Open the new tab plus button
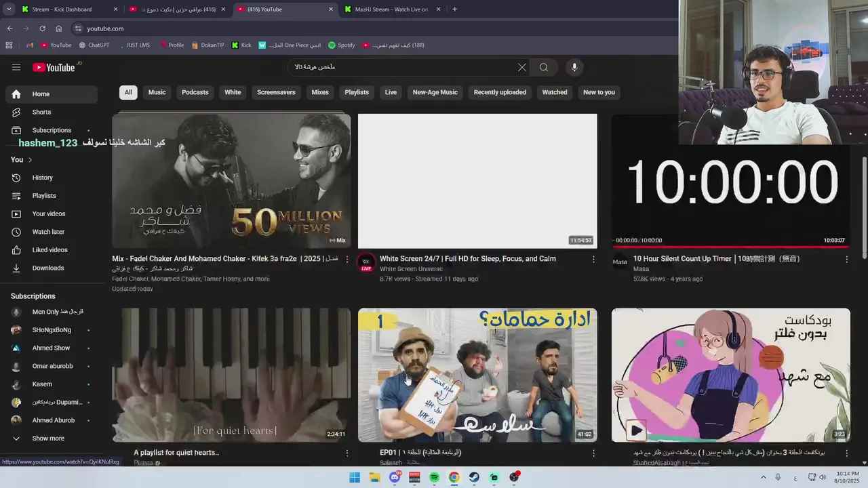868x488 pixels. click(454, 9)
